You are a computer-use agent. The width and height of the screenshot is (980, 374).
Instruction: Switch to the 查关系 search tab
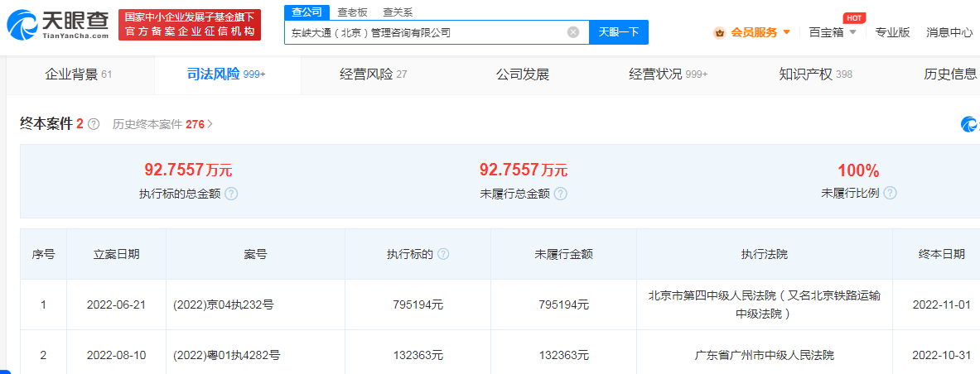tap(398, 12)
